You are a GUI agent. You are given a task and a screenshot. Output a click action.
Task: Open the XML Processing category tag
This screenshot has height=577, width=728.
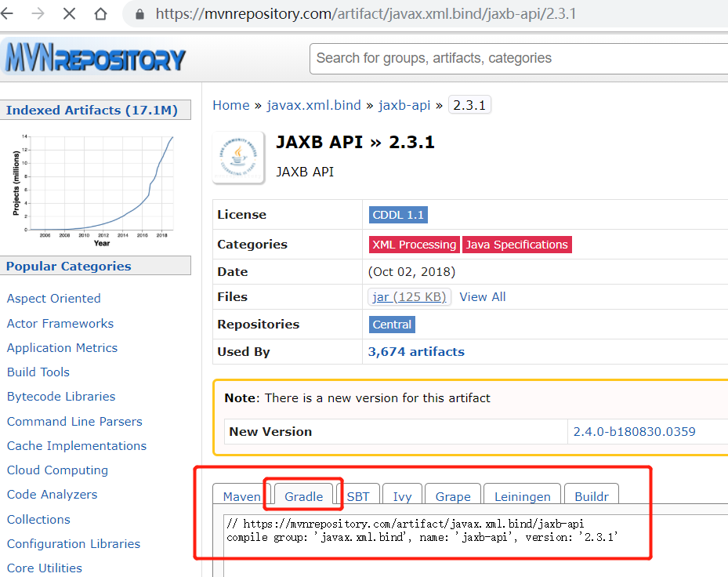(x=414, y=245)
